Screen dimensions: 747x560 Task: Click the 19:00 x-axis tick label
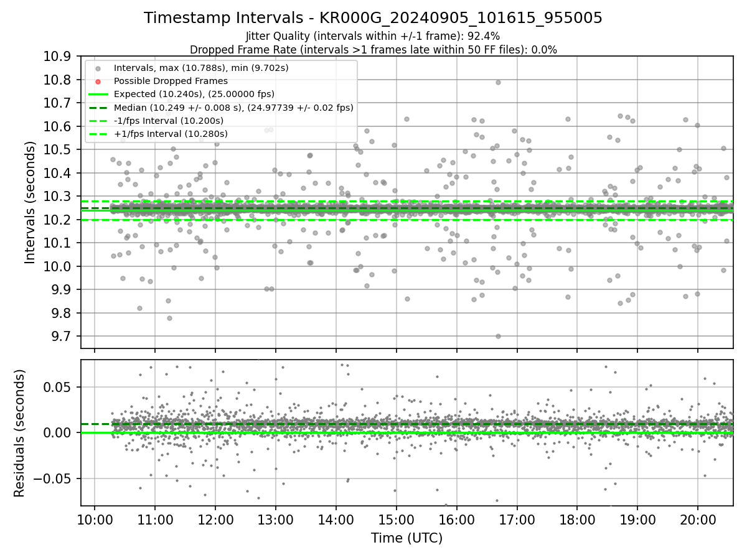637,520
